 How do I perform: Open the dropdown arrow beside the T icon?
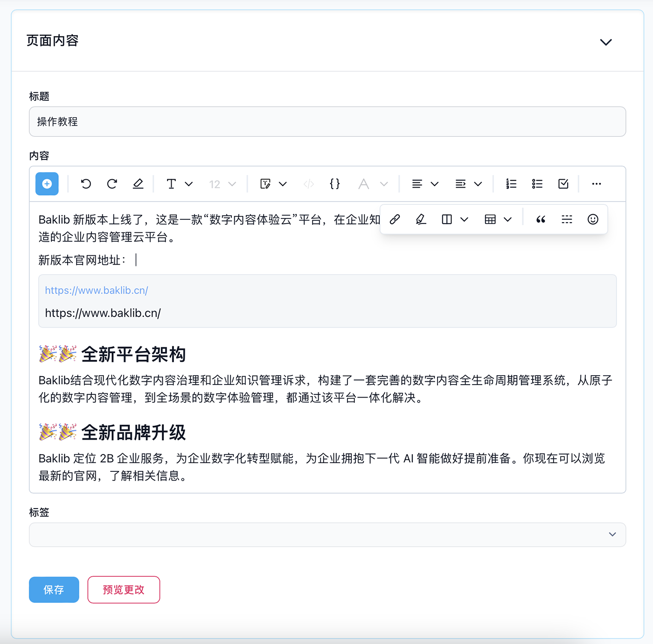point(189,184)
